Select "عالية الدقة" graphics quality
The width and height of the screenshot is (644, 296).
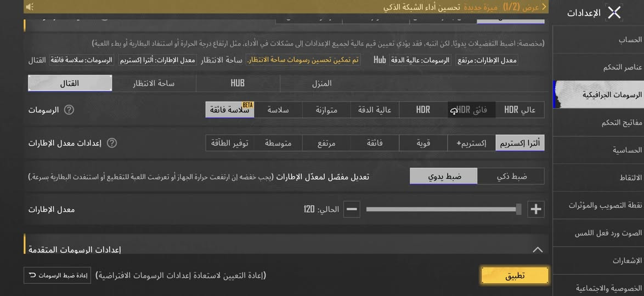click(x=375, y=110)
